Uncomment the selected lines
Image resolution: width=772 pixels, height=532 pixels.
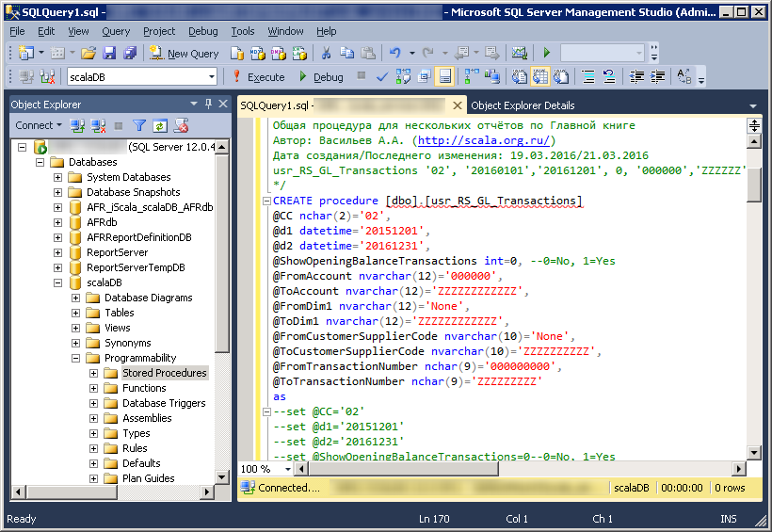609,77
